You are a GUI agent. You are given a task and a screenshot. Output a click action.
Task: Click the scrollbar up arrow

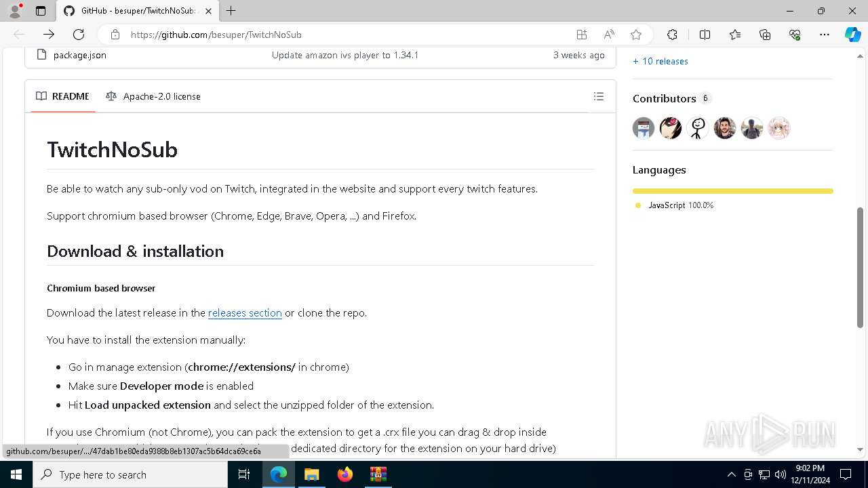tap(861, 55)
